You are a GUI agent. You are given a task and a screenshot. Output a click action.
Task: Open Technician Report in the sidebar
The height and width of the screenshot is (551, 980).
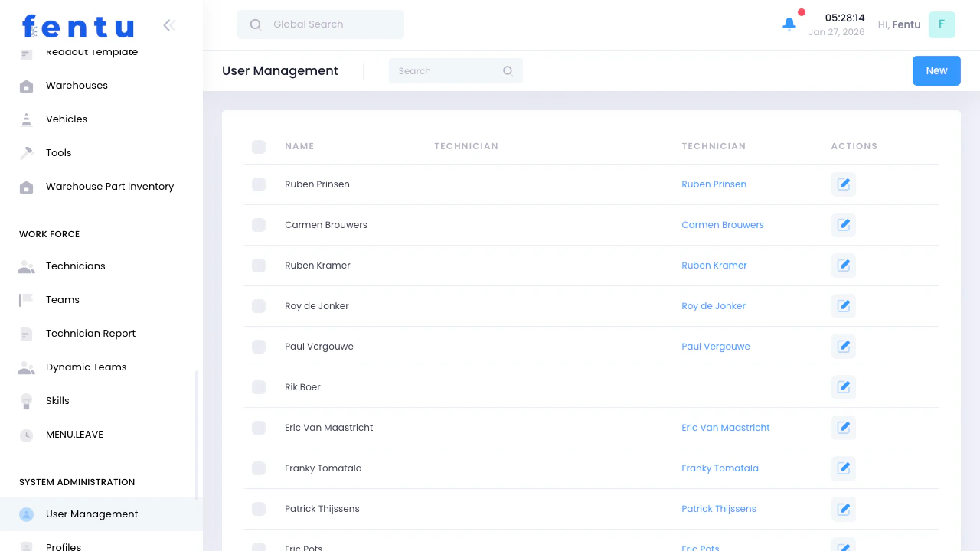tap(90, 333)
